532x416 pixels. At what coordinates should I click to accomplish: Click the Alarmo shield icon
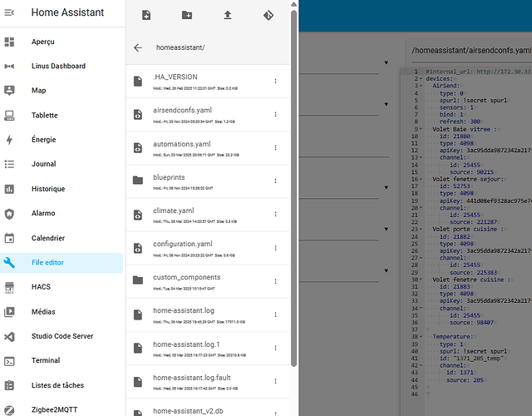(9, 214)
